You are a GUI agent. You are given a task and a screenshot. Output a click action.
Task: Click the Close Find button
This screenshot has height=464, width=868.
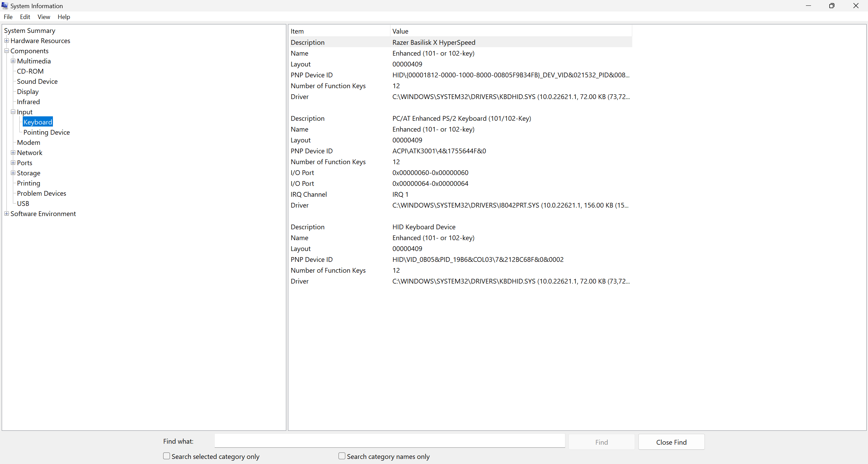pyautogui.click(x=671, y=442)
